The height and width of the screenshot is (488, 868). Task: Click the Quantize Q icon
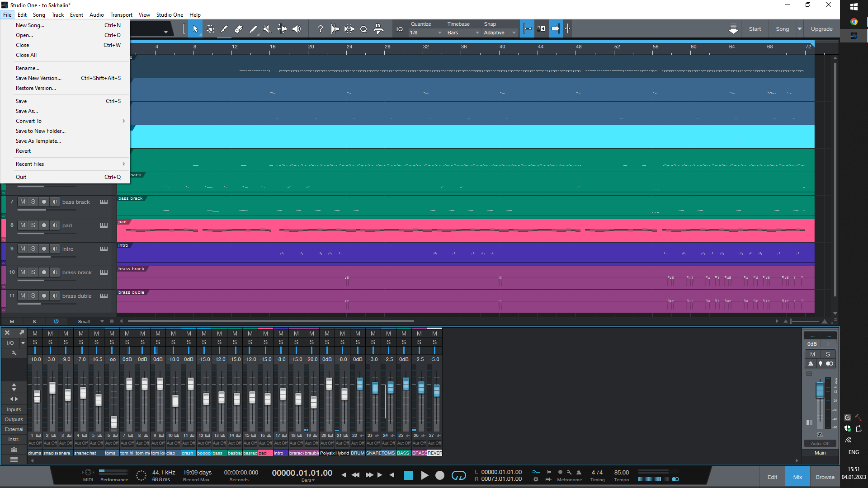(363, 29)
